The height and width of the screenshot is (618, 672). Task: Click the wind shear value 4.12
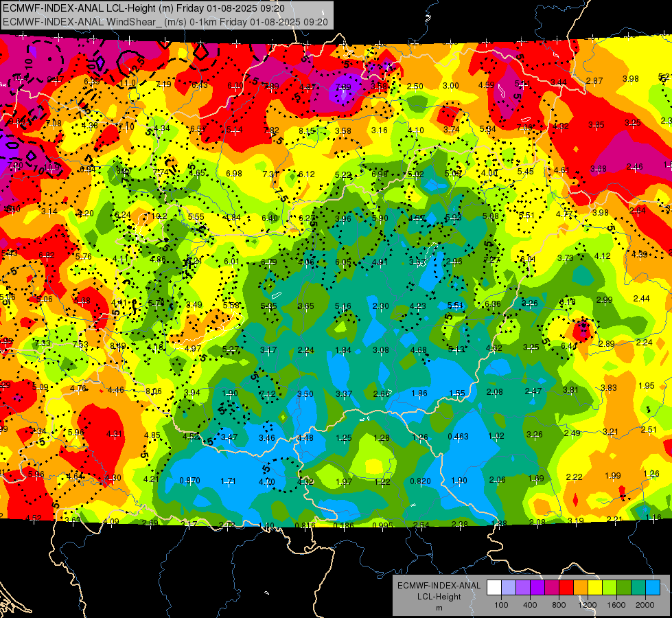click(x=602, y=256)
